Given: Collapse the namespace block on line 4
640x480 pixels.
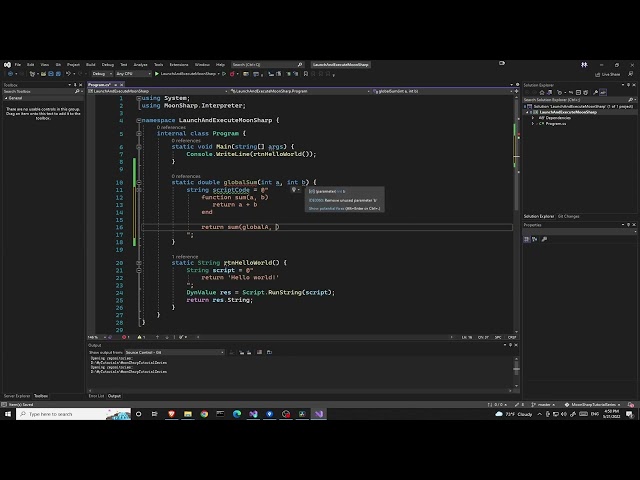Looking at the screenshot, I should tap(138, 120).
